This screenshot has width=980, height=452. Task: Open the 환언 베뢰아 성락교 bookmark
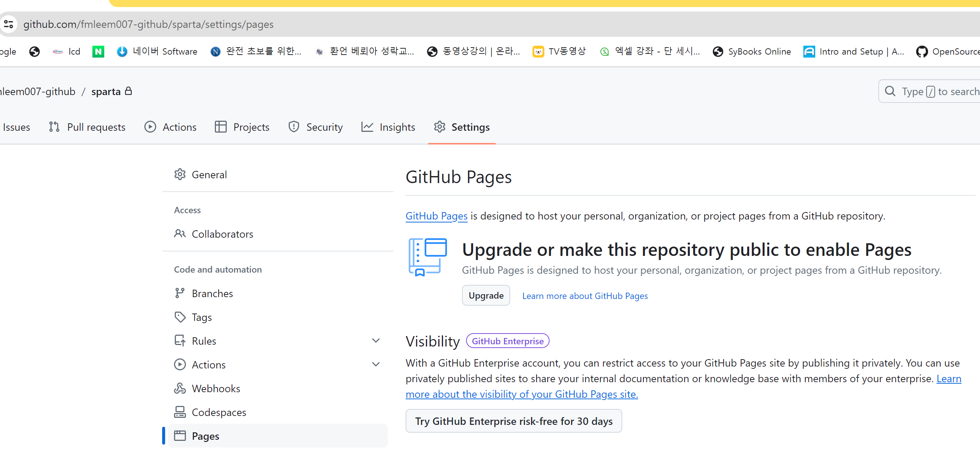click(364, 51)
